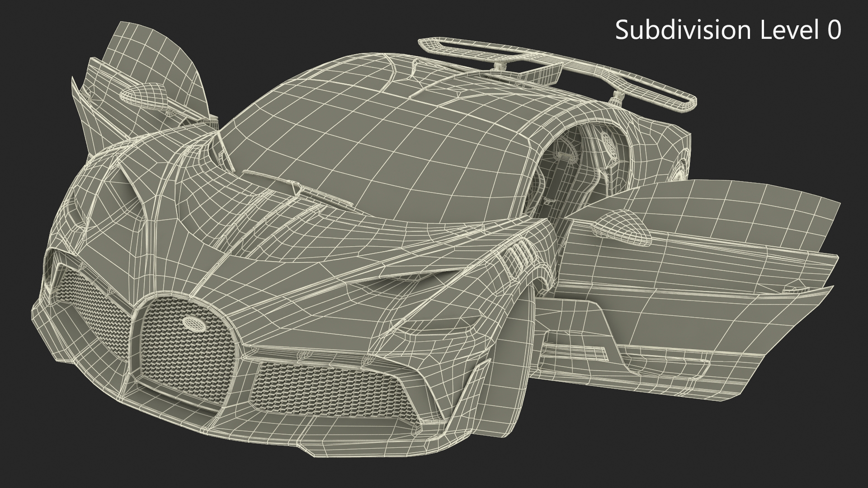Viewport: 868px width, 488px height.
Task: Click the 'Subdivision Level 0' text label
Action: click(728, 31)
